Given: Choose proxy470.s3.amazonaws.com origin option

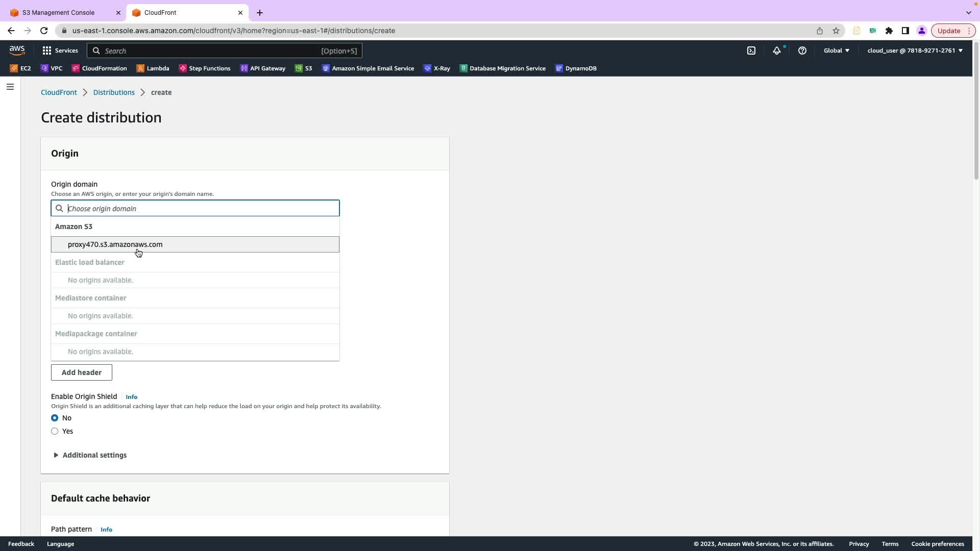Looking at the screenshot, I should (x=115, y=244).
